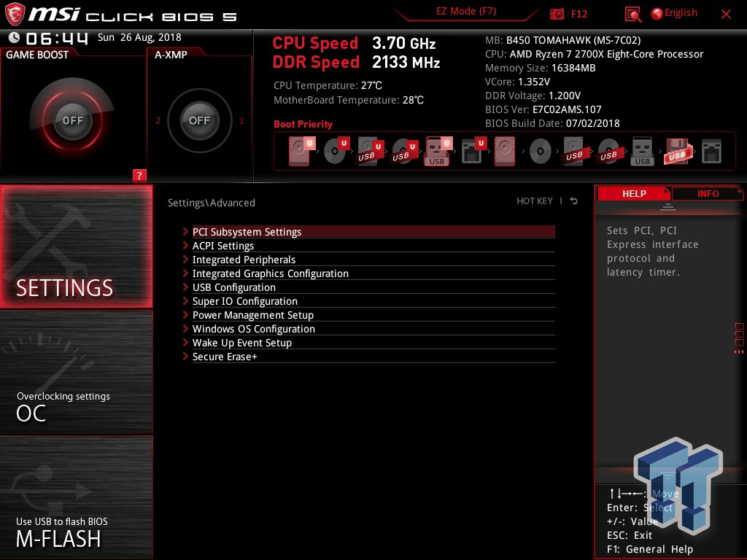The height and width of the screenshot is (560, 747).
Task: Close the BIOS with the red X
Action: click(x=726, y=15)
